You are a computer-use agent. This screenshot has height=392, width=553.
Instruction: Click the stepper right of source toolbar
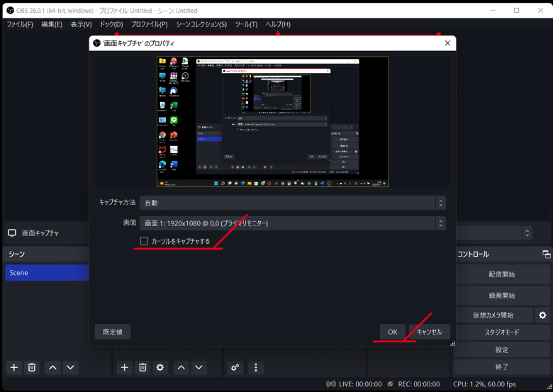point(527,233)
